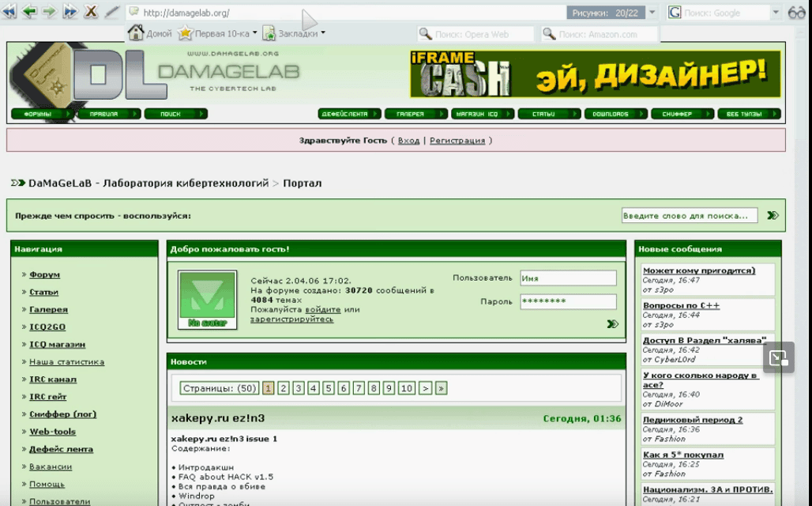Click the next page > button
812x506 pixels.
click(425, 388)
